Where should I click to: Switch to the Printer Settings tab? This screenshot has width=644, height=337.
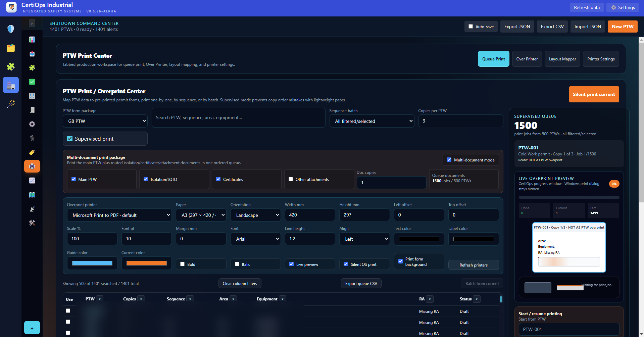click(x=601, y=59)
